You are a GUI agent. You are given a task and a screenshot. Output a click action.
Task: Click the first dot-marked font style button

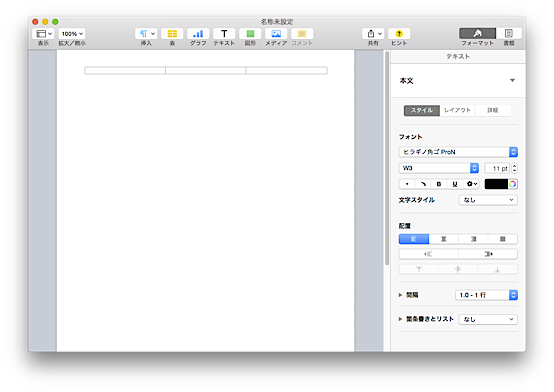pos(407,184)
